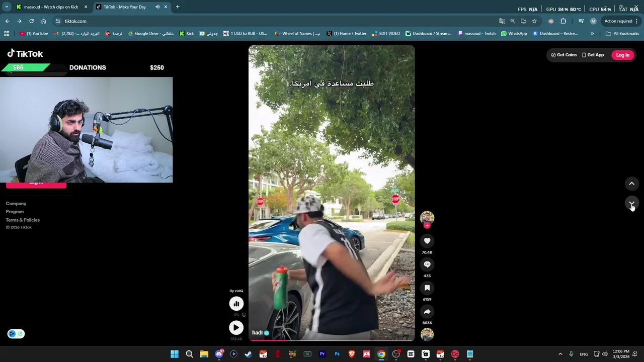The height and width of the screenshot is (362, 644).
Task: Open the Windows Start menu
Action: [x=175, y=354]
